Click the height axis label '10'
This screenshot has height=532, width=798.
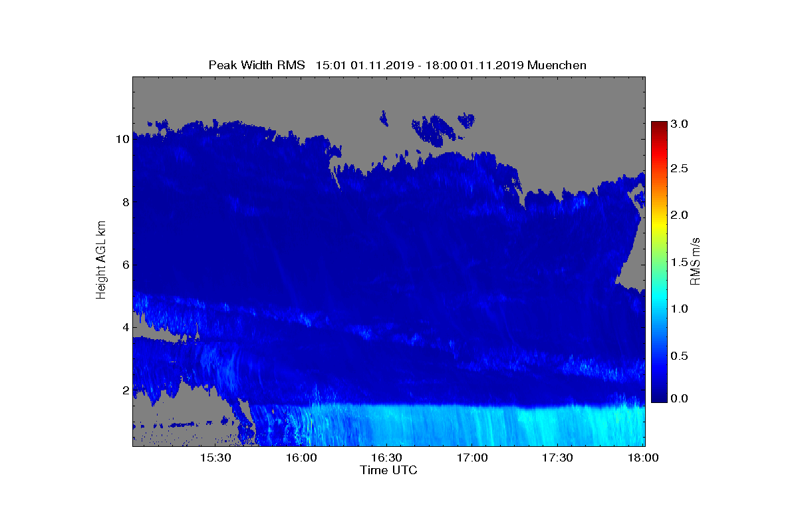pos(121,140)
